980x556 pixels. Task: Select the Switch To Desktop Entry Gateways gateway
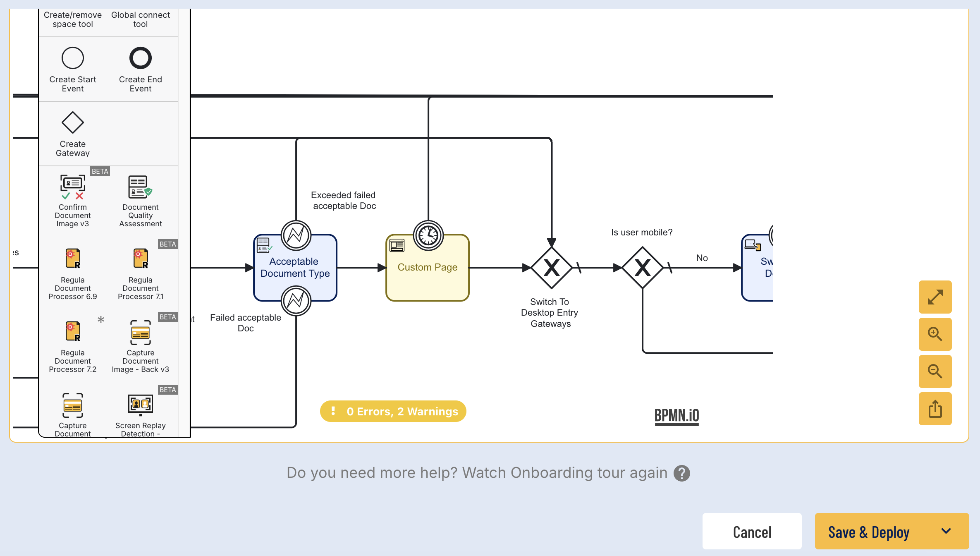552,268
